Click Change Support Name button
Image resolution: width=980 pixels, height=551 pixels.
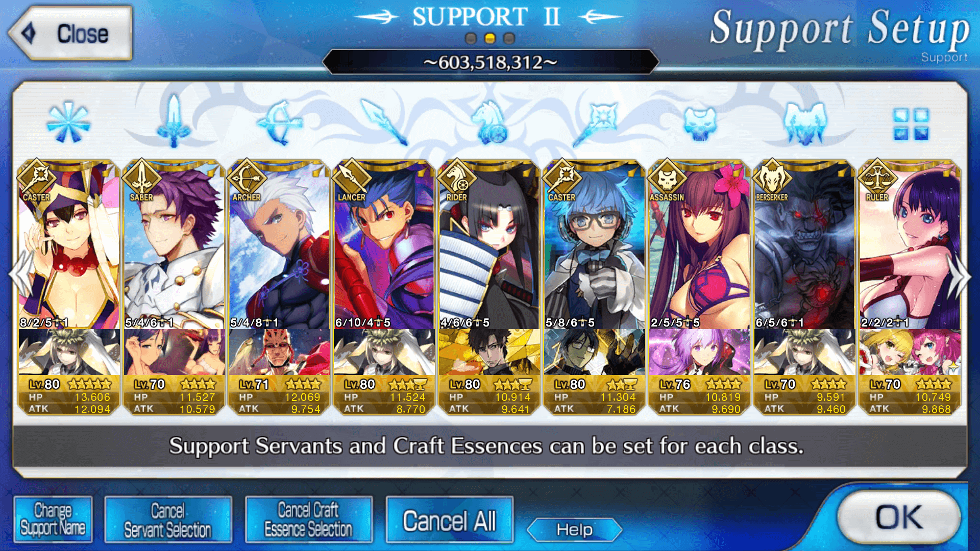[x=53, y=519]
